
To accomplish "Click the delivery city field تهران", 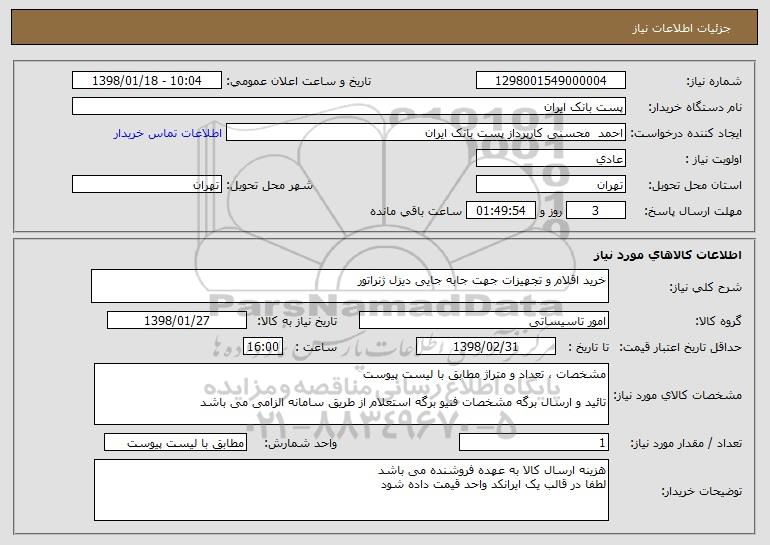I will pos(147,184).
